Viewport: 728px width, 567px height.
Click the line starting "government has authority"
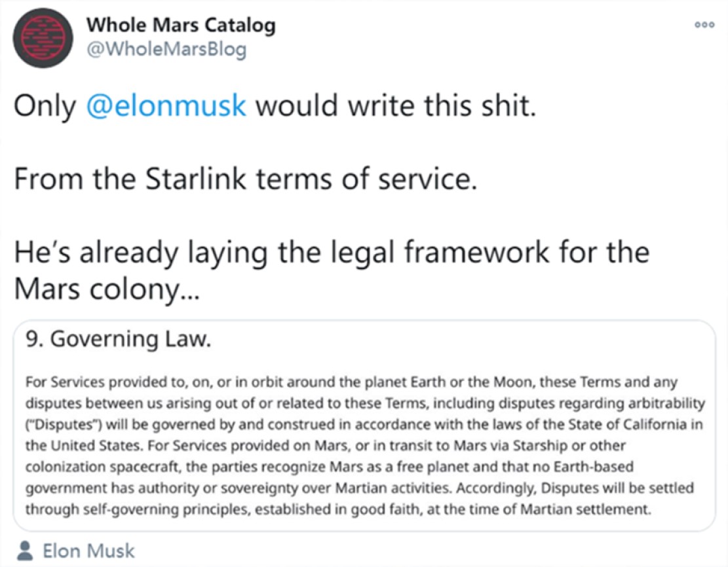[x=359, y=488]
